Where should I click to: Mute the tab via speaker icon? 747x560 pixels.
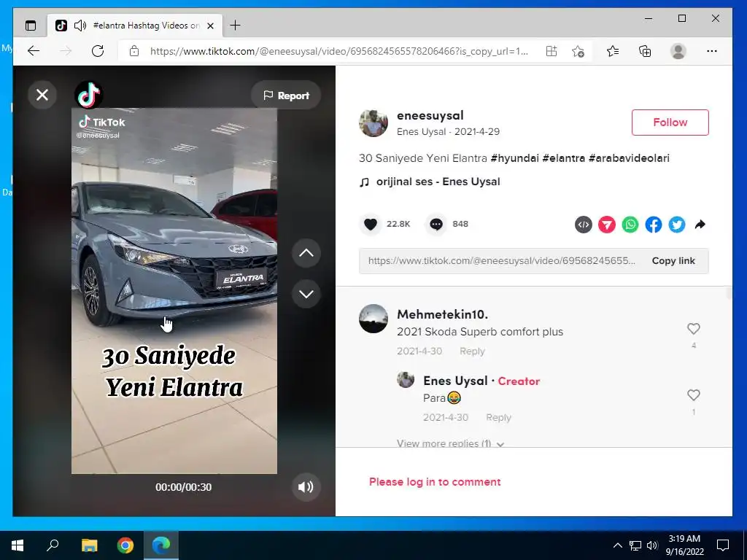click(x=80, y=26)
